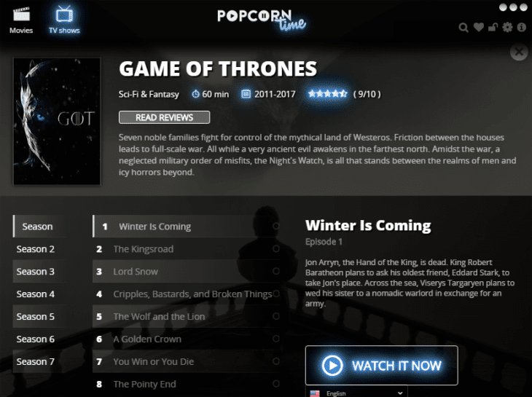The image size is (532, 397).
Task: Open search with the magnifier icon
Action: [463, 27]
